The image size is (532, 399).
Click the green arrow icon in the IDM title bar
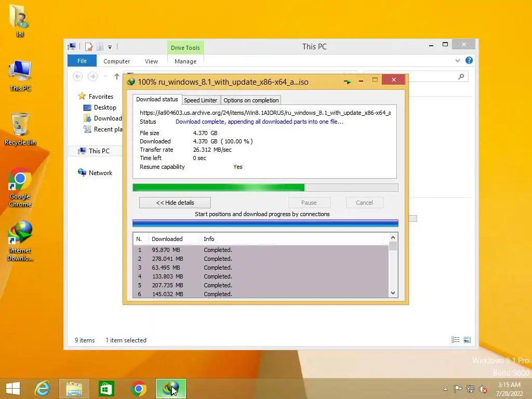pyautogui.click(x=347, y=82)
